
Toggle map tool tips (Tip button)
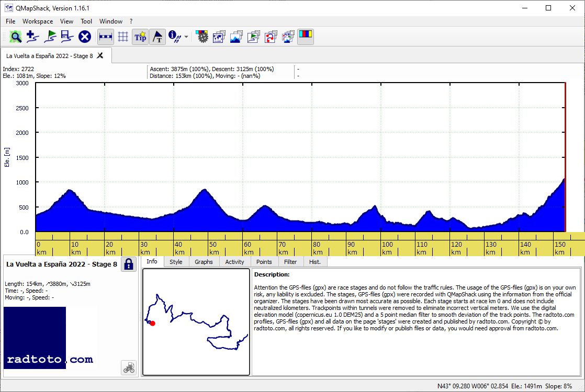[140, 37]
